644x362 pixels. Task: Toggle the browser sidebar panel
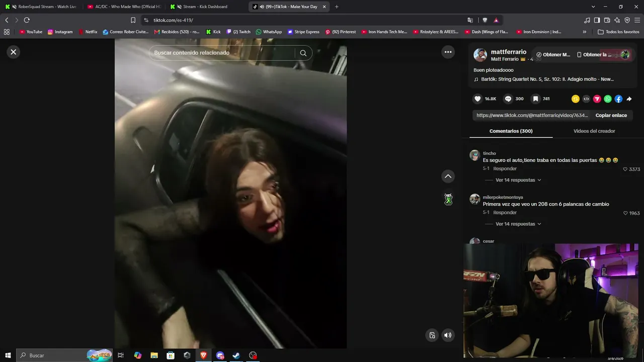(597, 20)
